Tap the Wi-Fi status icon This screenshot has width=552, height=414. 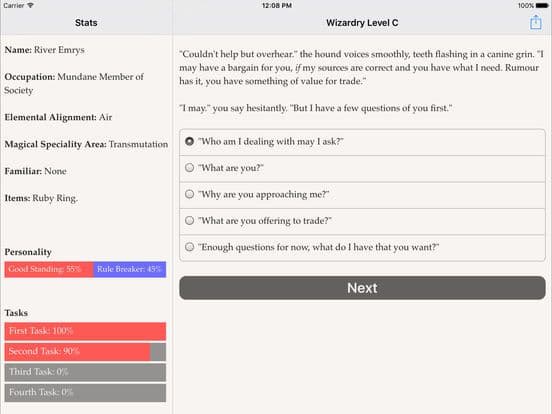click(x=30, y=5)
